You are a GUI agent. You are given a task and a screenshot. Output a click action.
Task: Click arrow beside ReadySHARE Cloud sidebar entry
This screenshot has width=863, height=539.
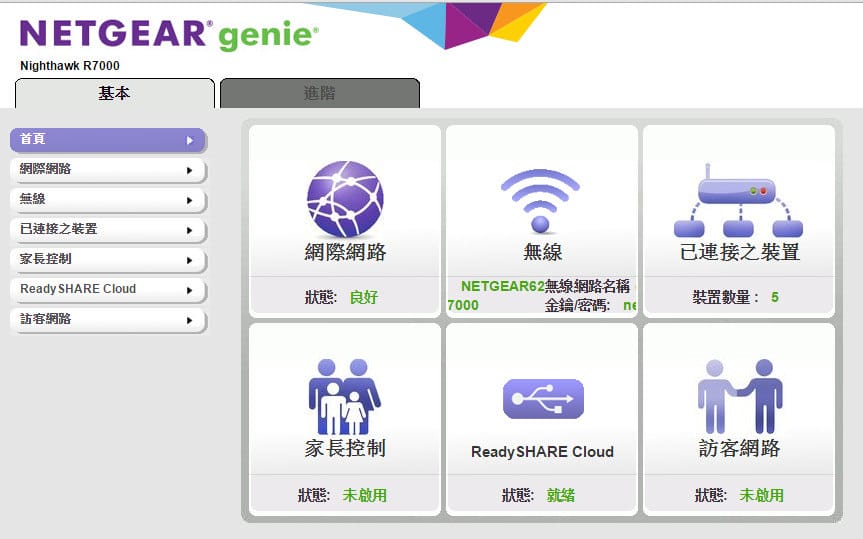tap(189, 290)
